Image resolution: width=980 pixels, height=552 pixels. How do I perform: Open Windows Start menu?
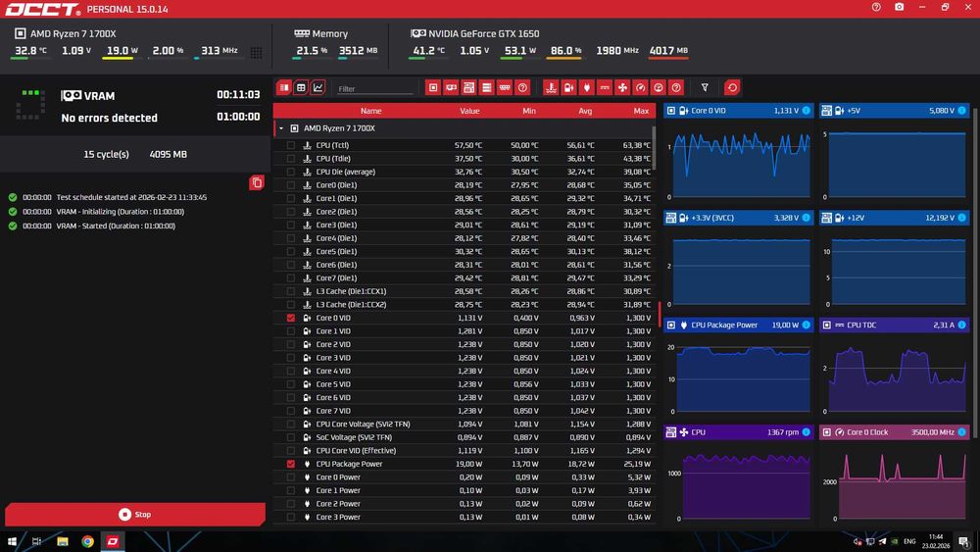(x=12, y=541)
